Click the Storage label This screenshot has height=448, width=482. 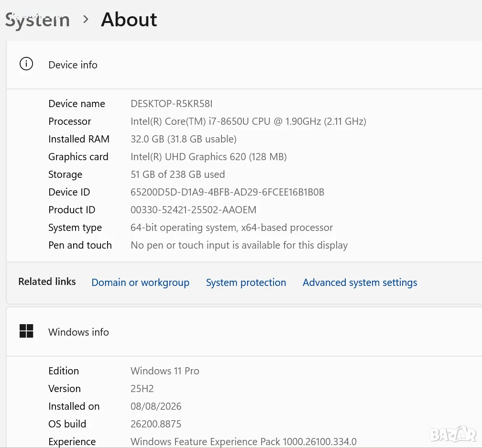66,174
